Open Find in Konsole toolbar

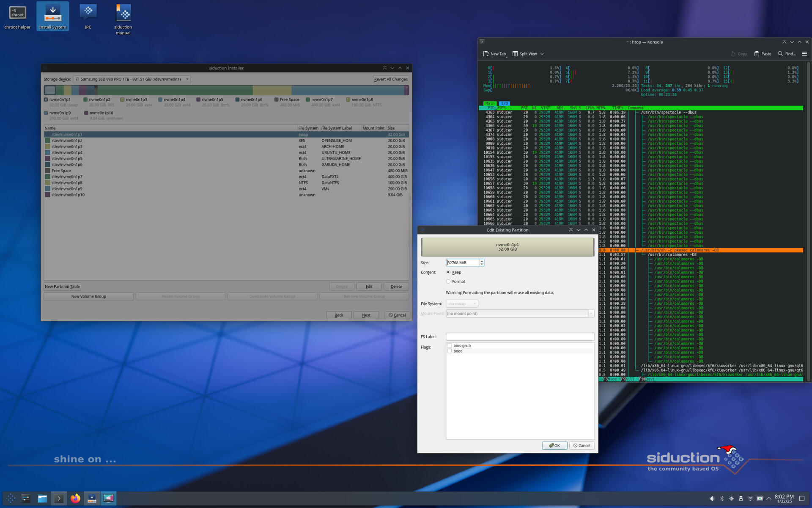pos(787,54)
